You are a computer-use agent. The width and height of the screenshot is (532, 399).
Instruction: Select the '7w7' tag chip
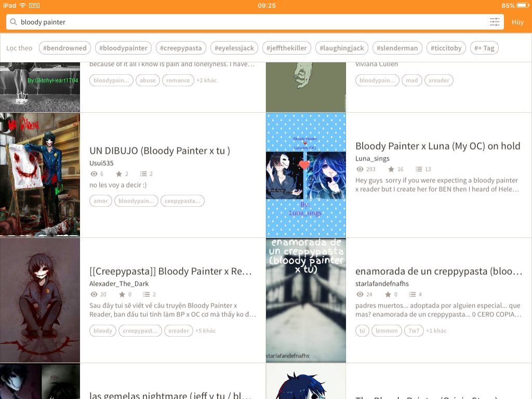[414, 330]
